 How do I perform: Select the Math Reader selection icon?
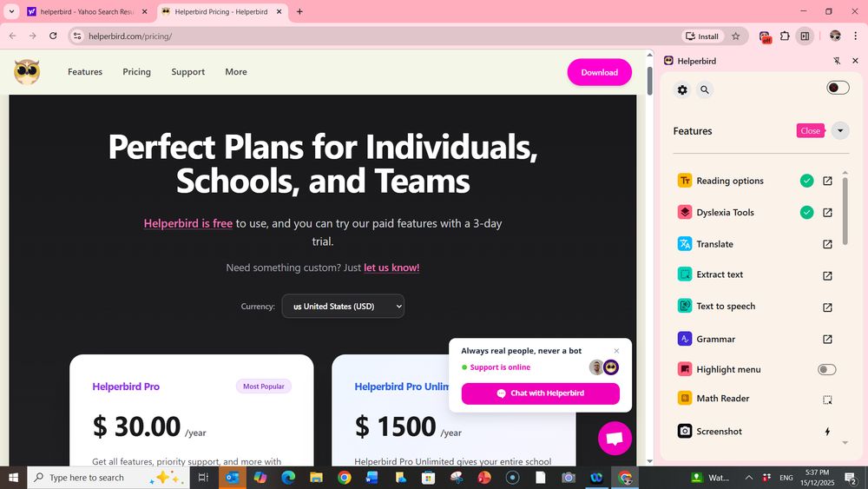pyautogui.click(x=827, y=400)
